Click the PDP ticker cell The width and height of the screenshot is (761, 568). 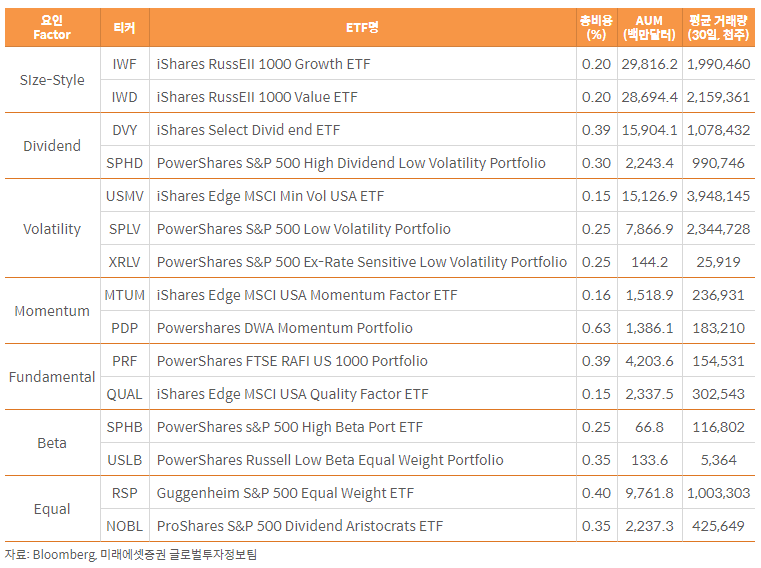[x=124, y=328]
